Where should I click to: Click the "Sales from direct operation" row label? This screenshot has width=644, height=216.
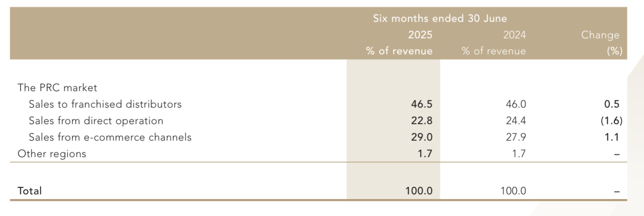click(96, 121)
